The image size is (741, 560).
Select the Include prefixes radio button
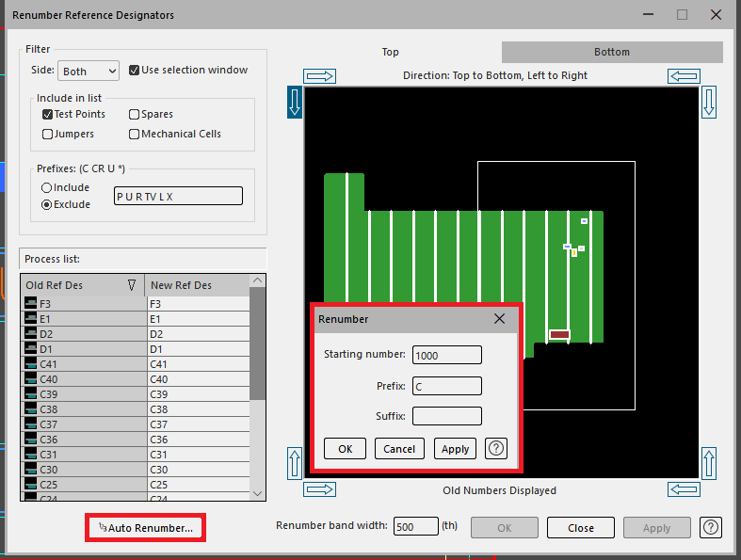click(x=45, y=188)
